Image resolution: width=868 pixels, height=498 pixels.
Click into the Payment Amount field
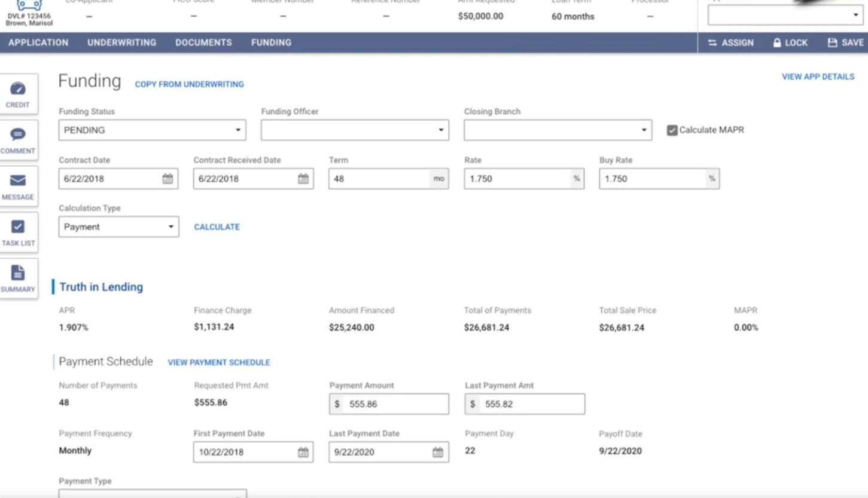click(x=395, y=404)
